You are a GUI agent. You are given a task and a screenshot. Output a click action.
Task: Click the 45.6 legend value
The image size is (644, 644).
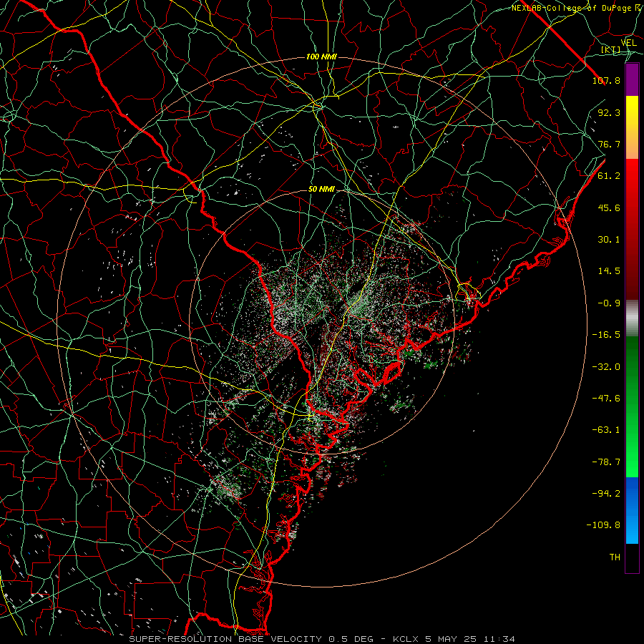[x=609, y=208]
